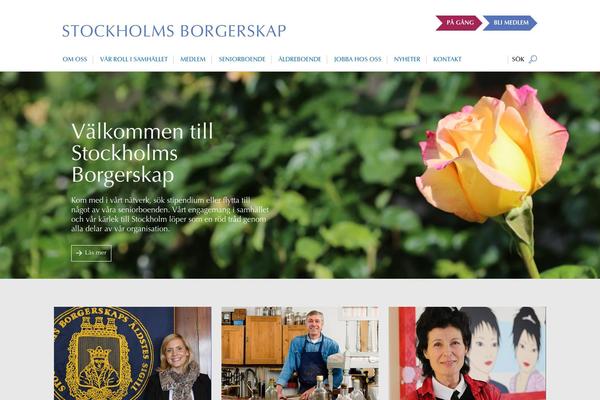Click the Välkommen till Stockholms Borgerskap heading
The height and width of the screenshot is (400, 600).
pos(142,153)
